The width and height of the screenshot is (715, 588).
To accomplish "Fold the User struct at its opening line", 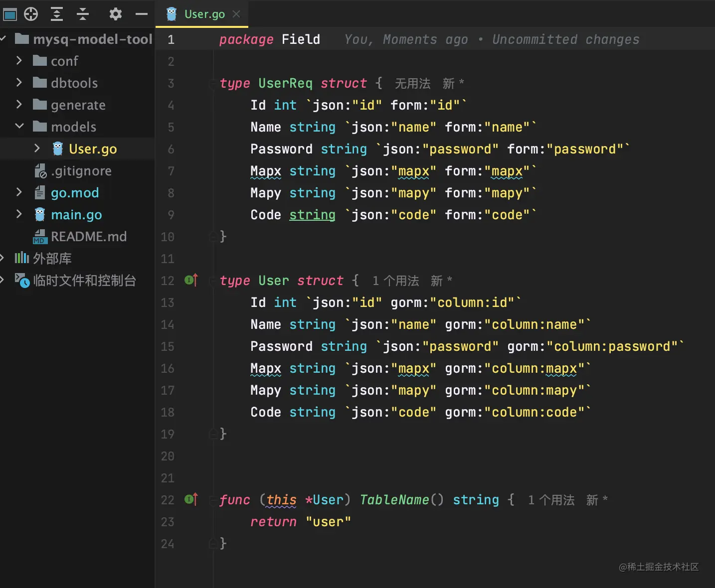I will click(213, 281).
